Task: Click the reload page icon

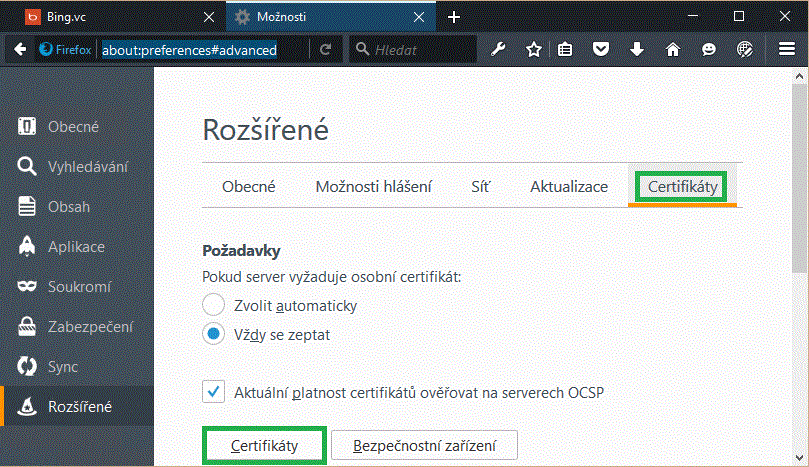Action: (325, 49)
